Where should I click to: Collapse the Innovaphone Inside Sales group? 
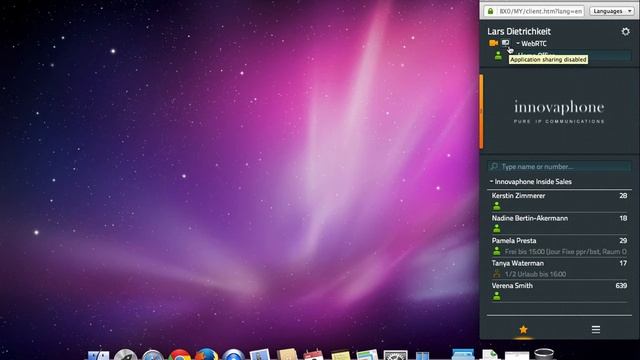click(530, 182)
